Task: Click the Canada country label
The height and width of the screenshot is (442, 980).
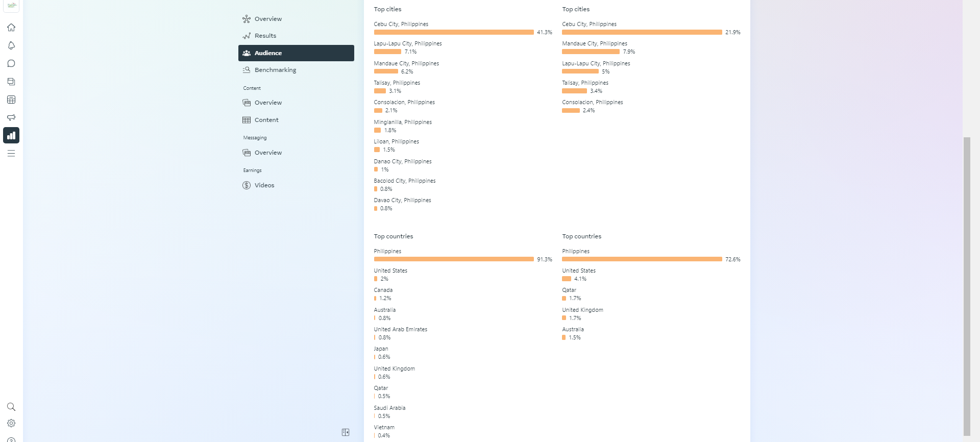Action: (x=383, y=290)
